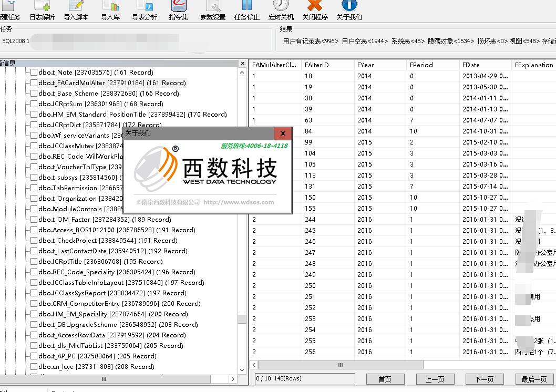Select tree item dbo.t_LastContactDate
Screen dimensions: 556x392
click(x=113, y=251)
